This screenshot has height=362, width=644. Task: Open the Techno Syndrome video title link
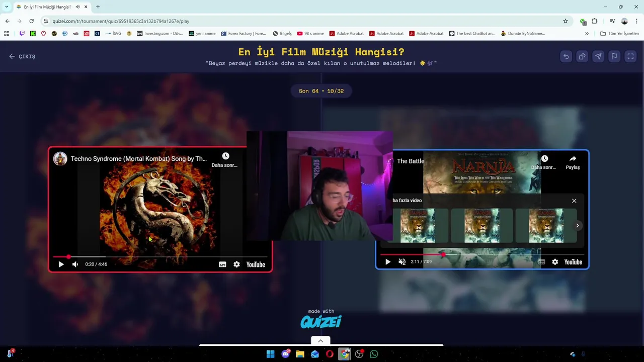point(138,158)
